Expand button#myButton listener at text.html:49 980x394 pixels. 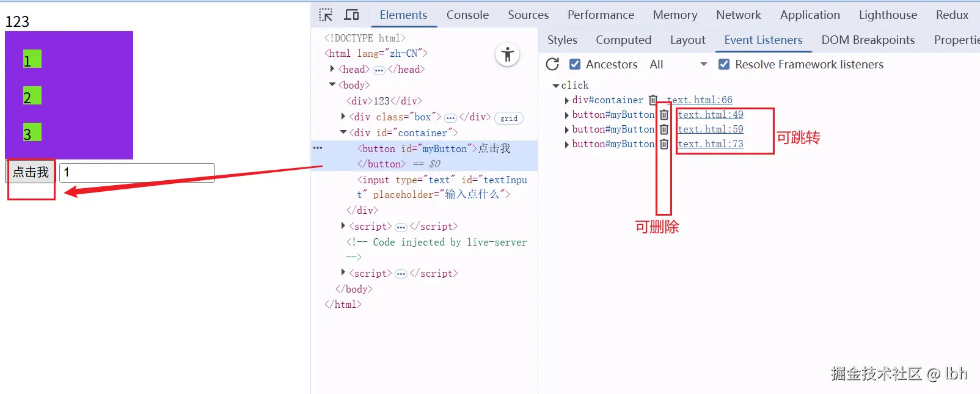[x=566, y=115]
